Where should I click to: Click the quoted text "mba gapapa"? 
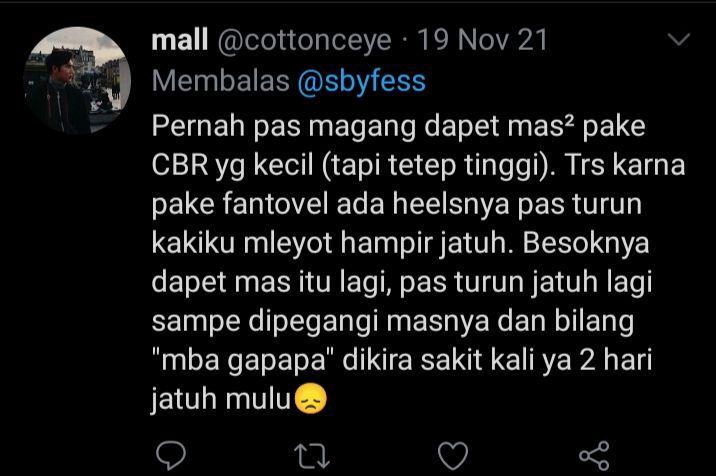[x=243, y=361]
